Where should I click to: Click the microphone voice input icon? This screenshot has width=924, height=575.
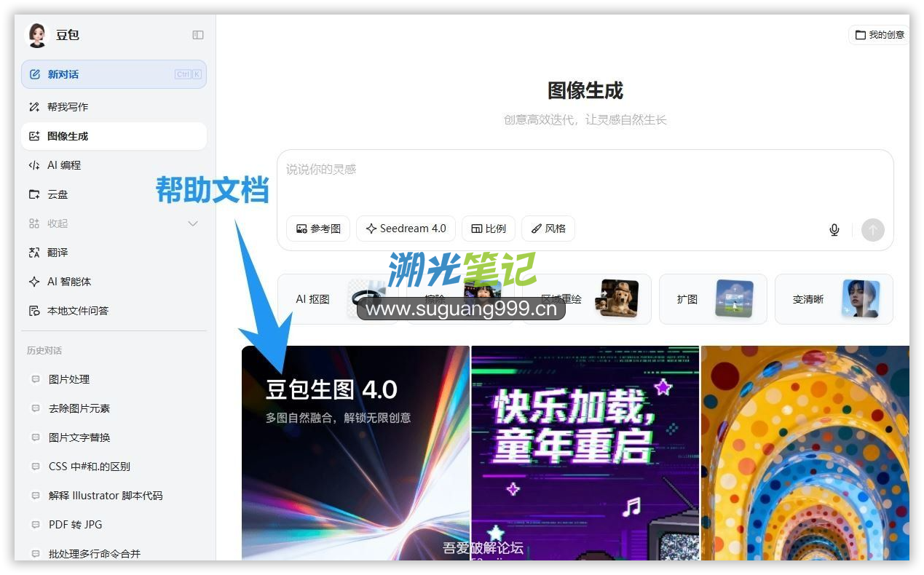coord(834,230)
